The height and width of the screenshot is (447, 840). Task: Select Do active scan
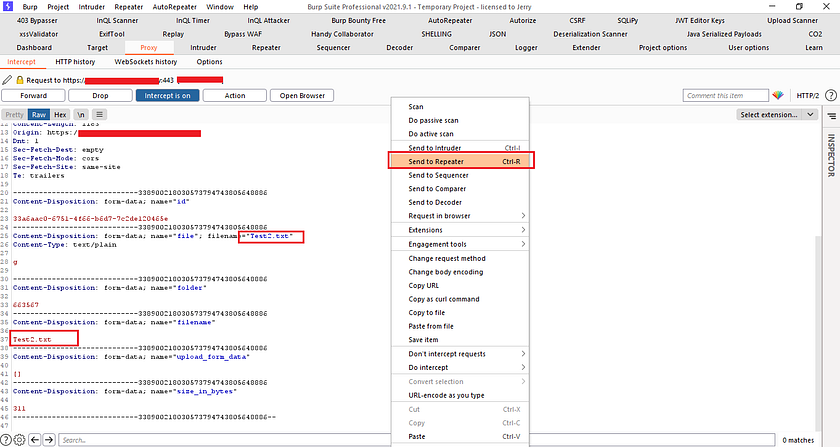[x=460, y=134]
